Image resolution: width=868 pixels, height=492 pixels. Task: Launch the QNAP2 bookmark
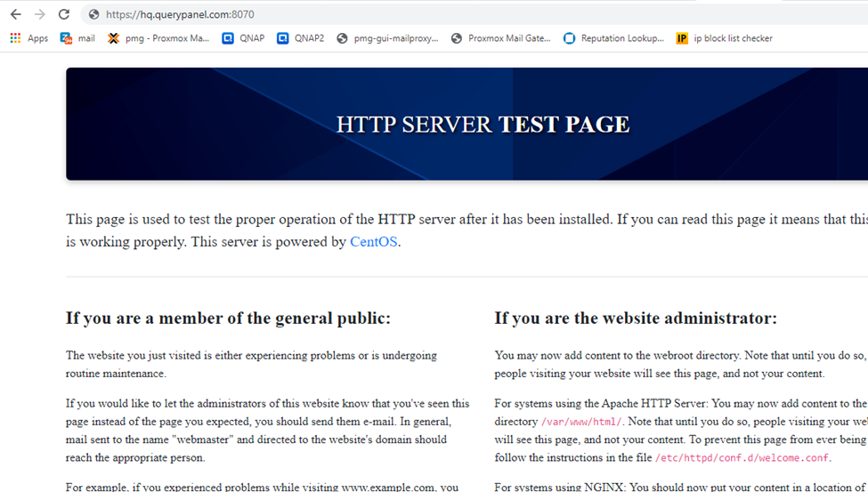point(300,38)
